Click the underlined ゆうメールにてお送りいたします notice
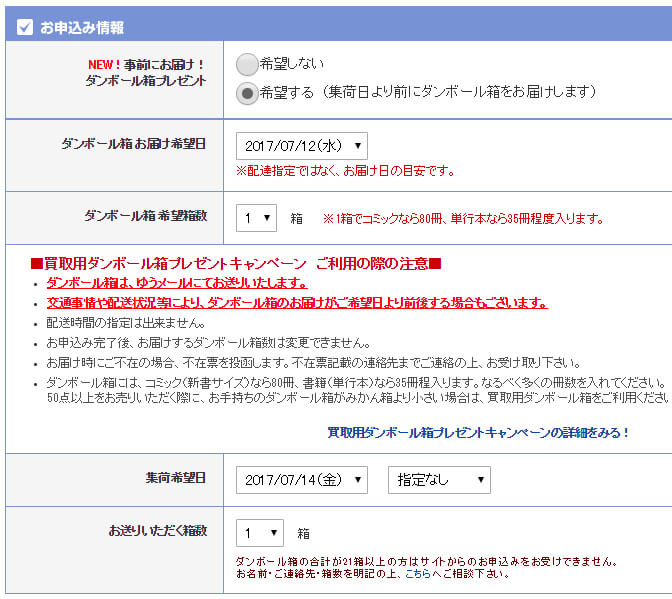The width and height of the screenshot is (672, 599). [177, 283]
